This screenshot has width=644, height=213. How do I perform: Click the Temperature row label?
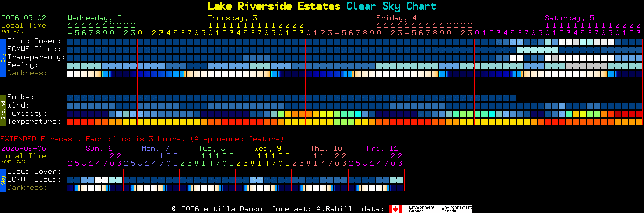(34, 121)
